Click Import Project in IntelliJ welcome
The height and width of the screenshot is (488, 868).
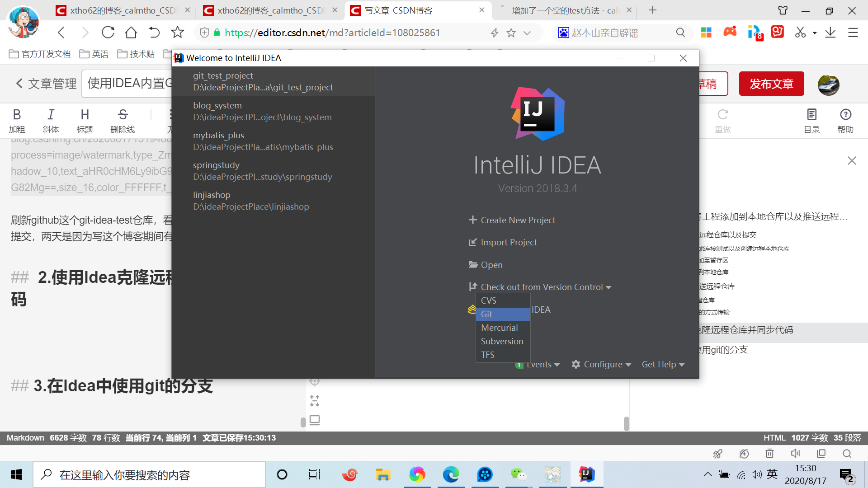503,242
